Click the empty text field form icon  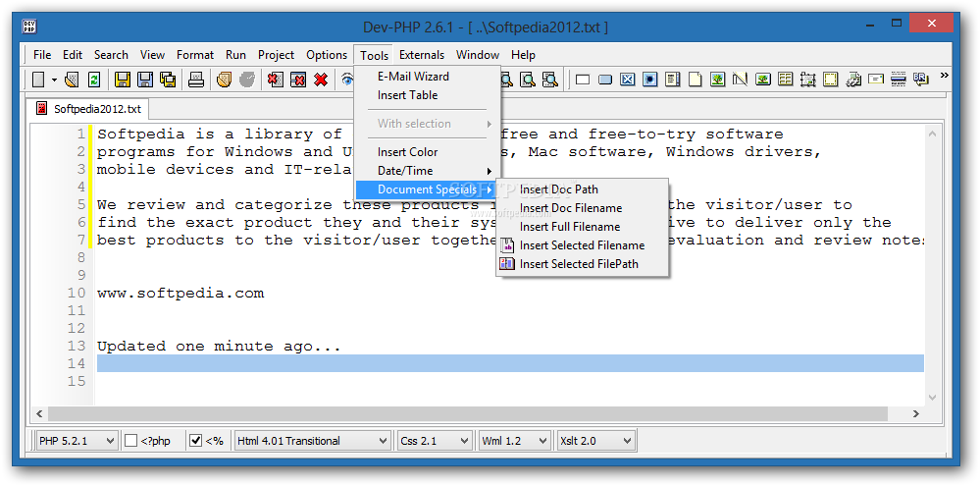coord(583,80)
